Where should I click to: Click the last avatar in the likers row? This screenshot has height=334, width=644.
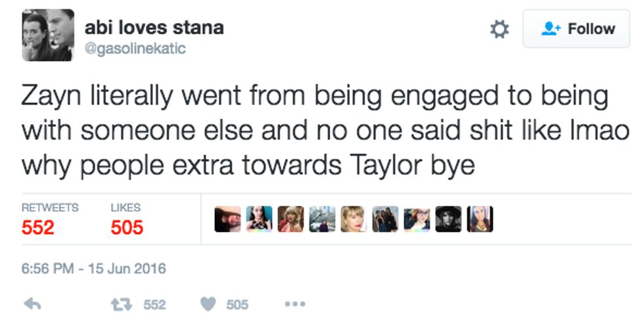(x=480, y=219)
